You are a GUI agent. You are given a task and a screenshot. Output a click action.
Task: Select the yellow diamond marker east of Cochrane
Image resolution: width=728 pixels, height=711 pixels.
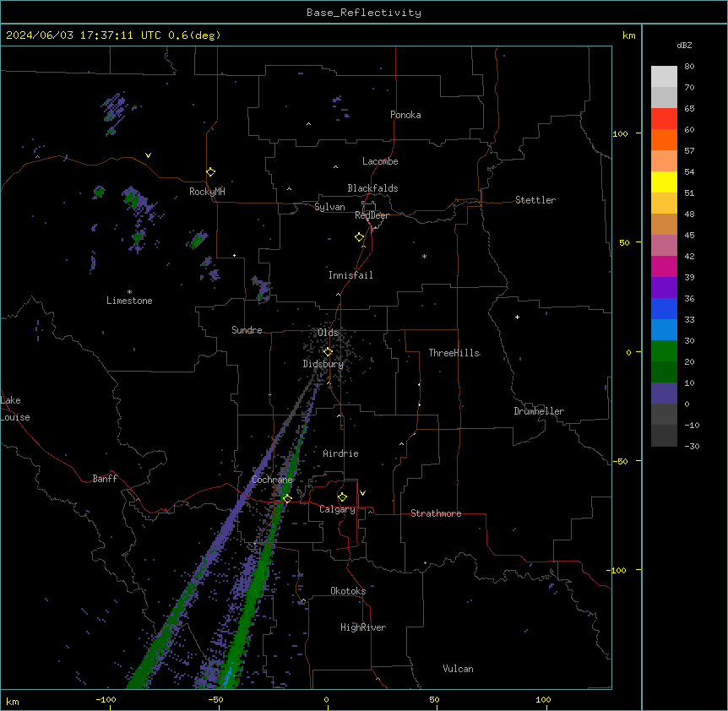[287, 499]
